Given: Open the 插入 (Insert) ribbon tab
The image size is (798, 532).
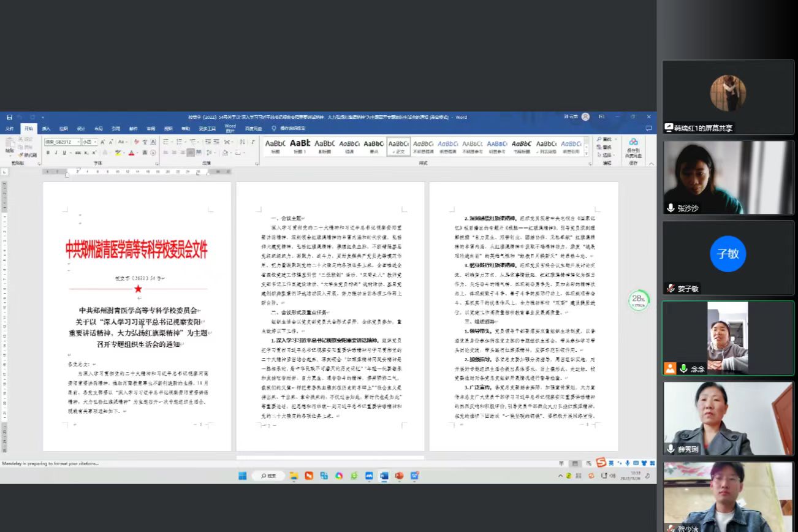Looking at the screenshot, I should pyautogui.click(x=46, y=129).
